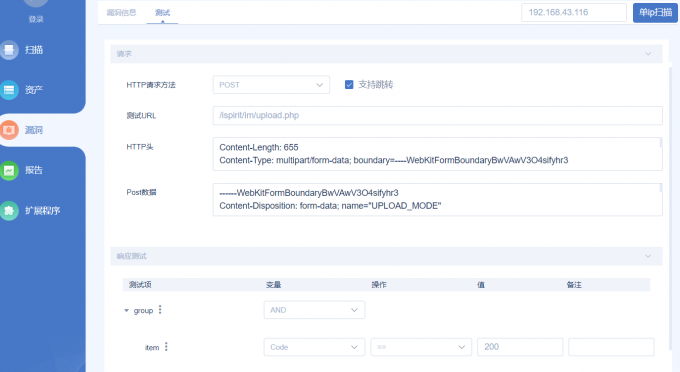The height and width of the screenshot is (372, 680).
Task: Open the item Code variable dropdown
Action: (x=314, y=347)
